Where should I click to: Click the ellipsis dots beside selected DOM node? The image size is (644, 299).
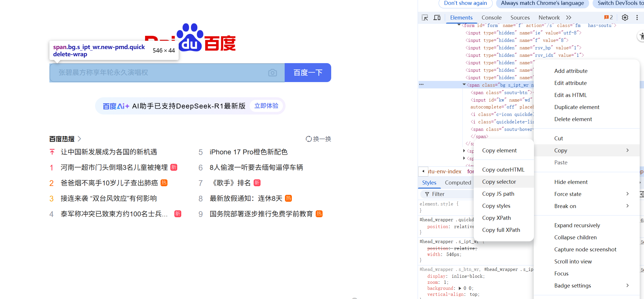(x=421, y=84)
